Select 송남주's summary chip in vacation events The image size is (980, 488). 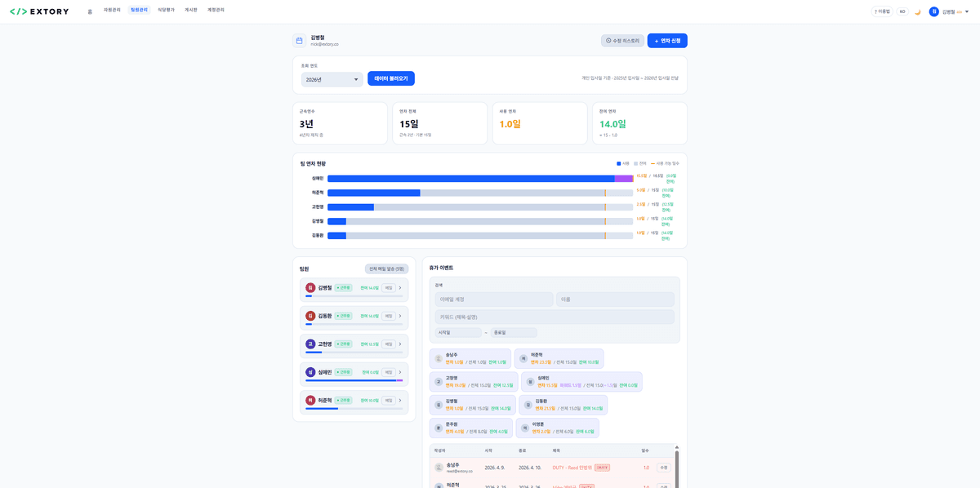(470, 358)
